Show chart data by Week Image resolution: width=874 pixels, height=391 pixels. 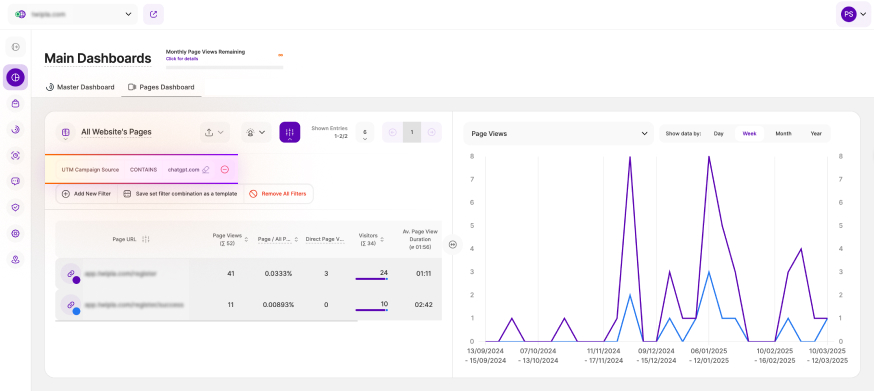tap(749, 134)
